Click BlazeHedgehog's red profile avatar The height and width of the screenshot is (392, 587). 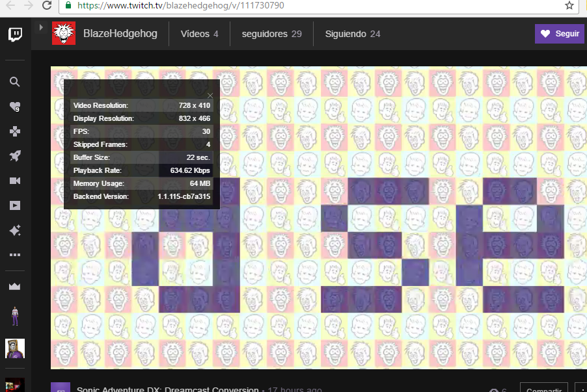pyautogui.click(x=64, y=33)
